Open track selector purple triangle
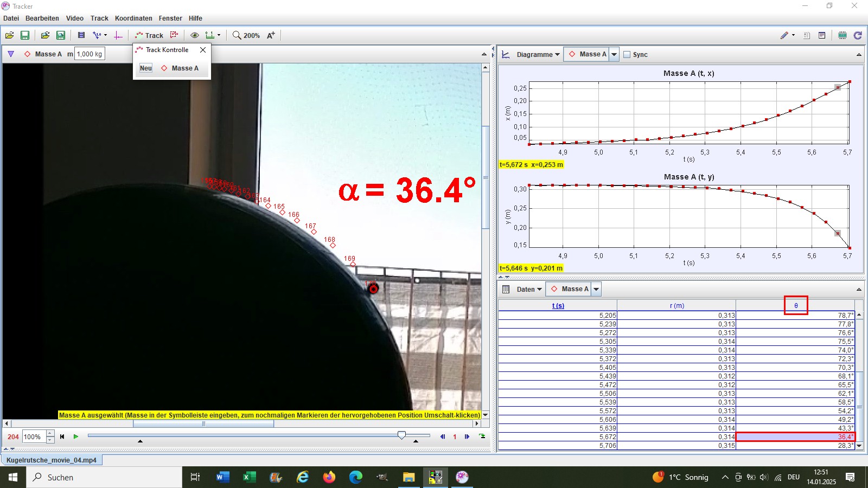868x488 pixels. pos(11,54)
